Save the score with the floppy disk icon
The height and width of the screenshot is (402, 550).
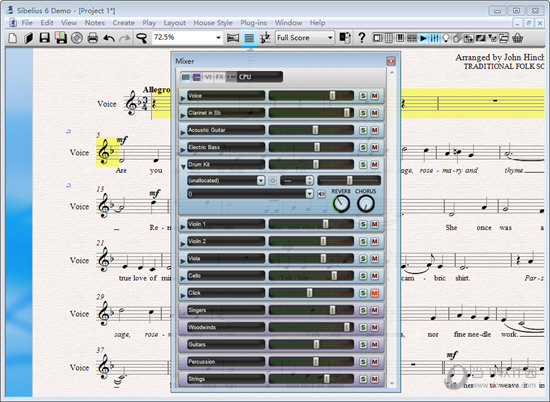(x=45, y=38)
